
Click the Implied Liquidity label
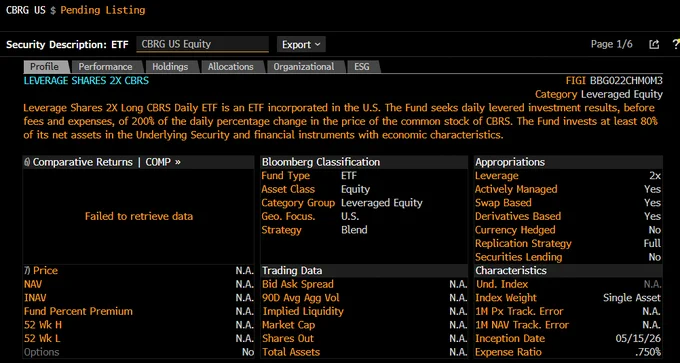303,311
